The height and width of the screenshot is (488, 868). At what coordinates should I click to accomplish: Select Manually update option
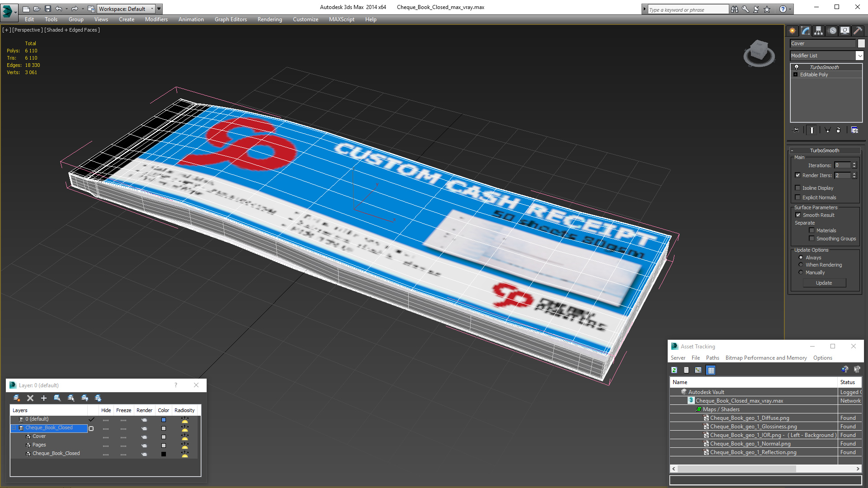coord(801,272)
